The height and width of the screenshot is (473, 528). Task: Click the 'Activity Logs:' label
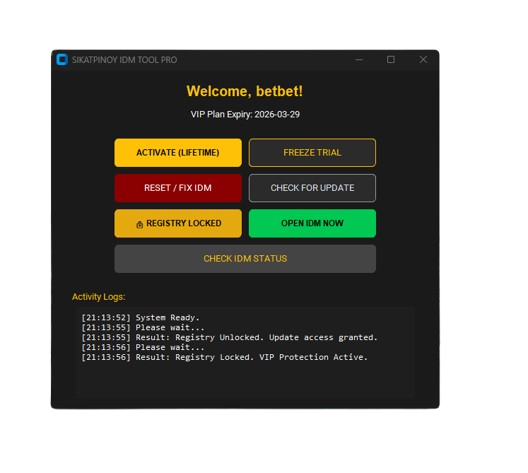(x=99, y=297)
